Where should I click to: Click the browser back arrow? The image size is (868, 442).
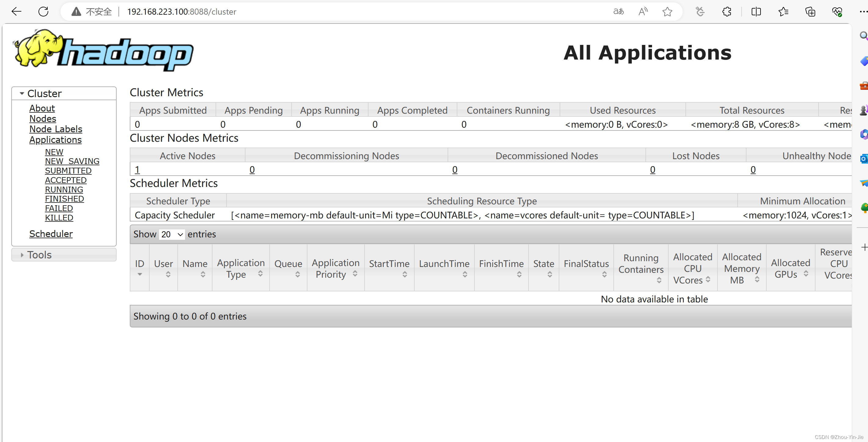16,12
